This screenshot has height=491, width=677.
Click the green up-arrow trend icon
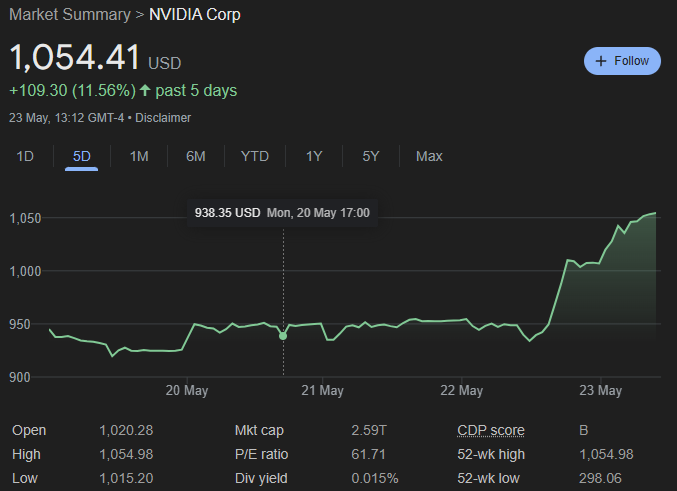pos(145,90)
